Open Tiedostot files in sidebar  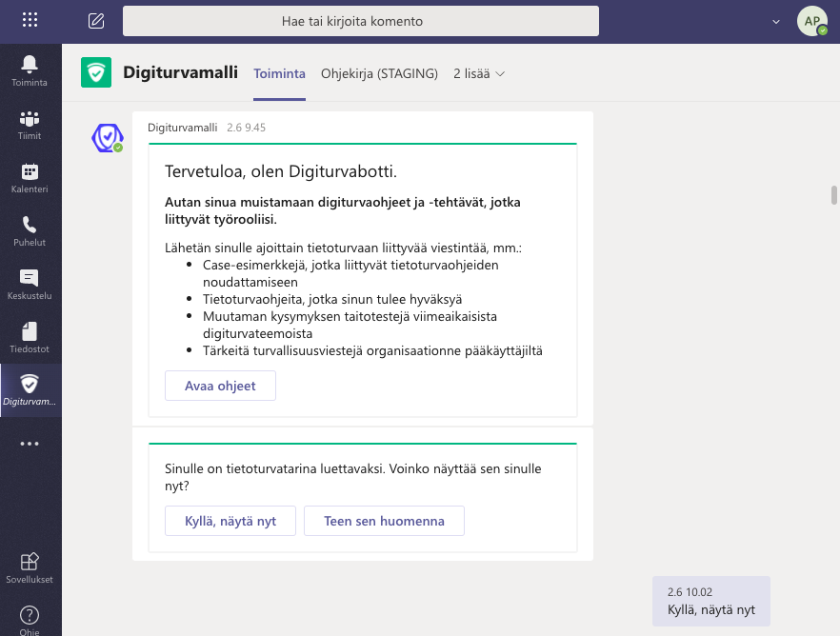30,337
